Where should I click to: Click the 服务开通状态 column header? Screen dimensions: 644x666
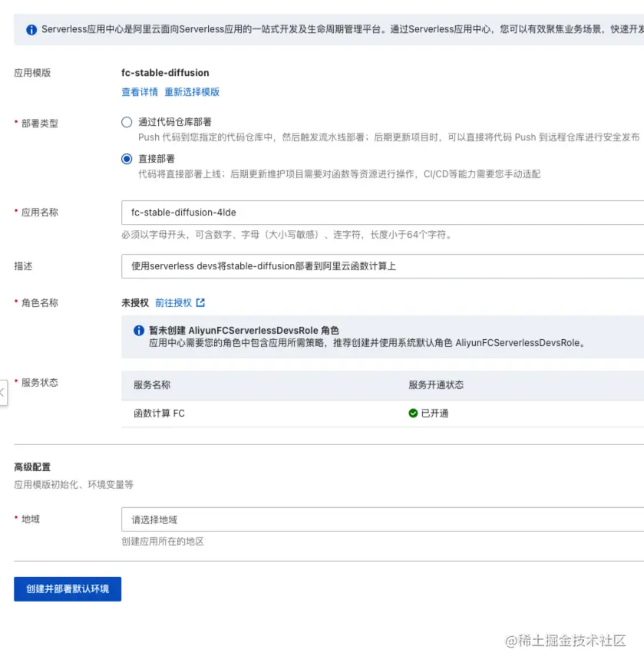[436, 385]
